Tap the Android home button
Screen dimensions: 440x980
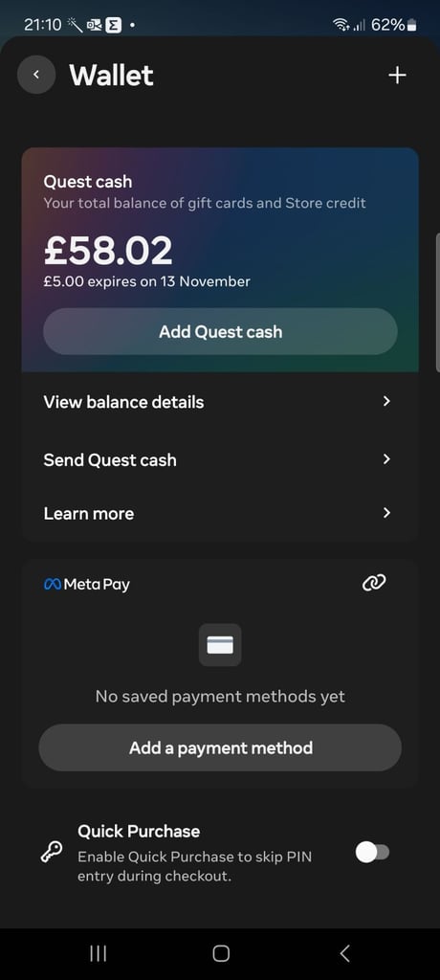pyautogui.click(x=221, y=953)
